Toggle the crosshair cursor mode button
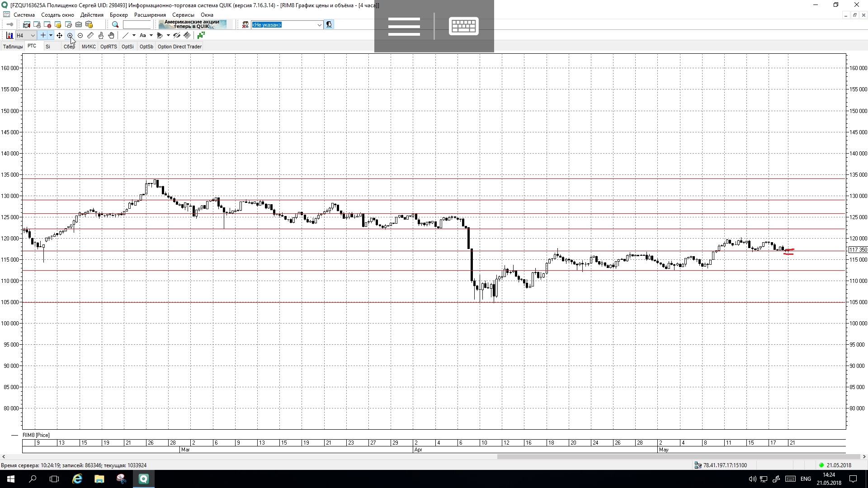This screenshot has width=868, height=488. pos(43,35)
